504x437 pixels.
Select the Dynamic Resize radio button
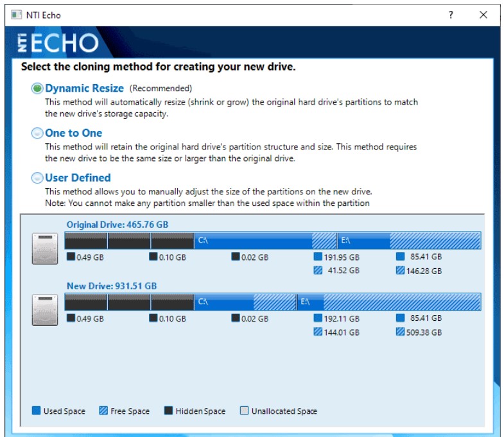pyautogui.click(x=37, y=88)
